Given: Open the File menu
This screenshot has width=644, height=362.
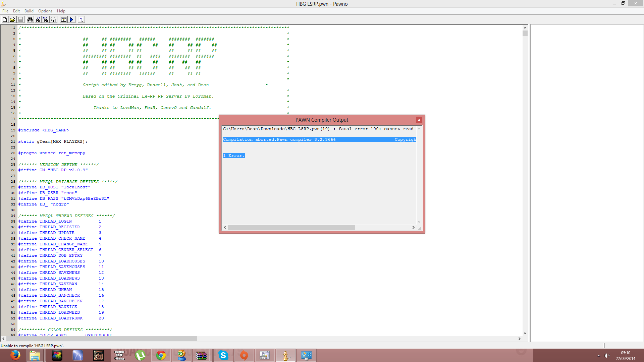Looking at the screenshot, I should pyautogui.click(x=5, y=11).
